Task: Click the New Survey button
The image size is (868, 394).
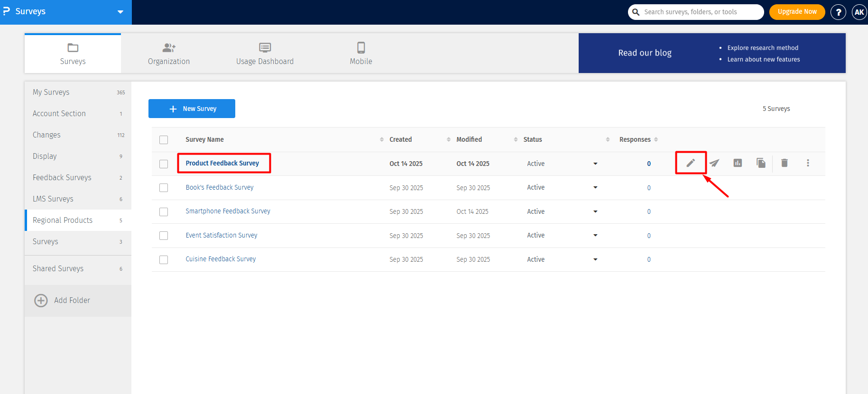Action: pos(192,109)
